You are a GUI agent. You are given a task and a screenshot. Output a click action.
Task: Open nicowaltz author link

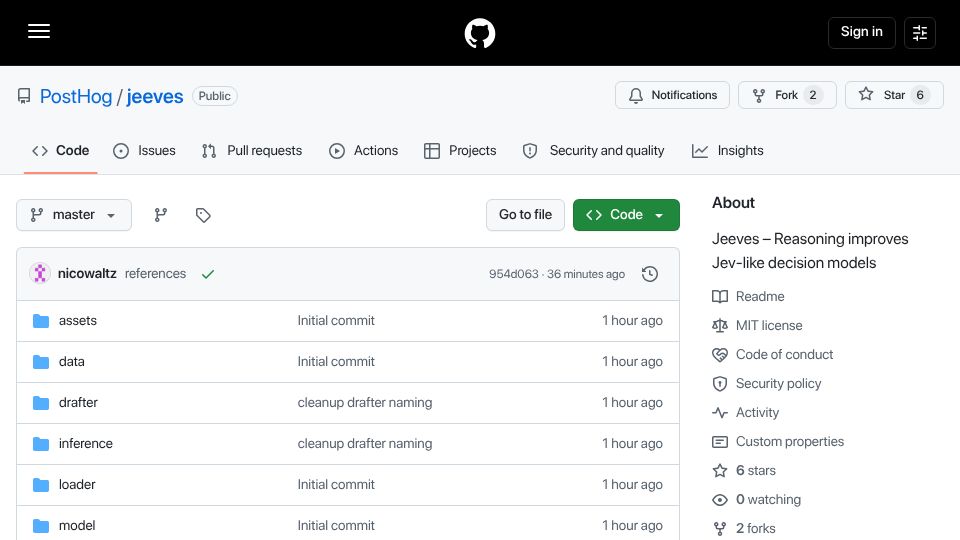click(87, 274)
